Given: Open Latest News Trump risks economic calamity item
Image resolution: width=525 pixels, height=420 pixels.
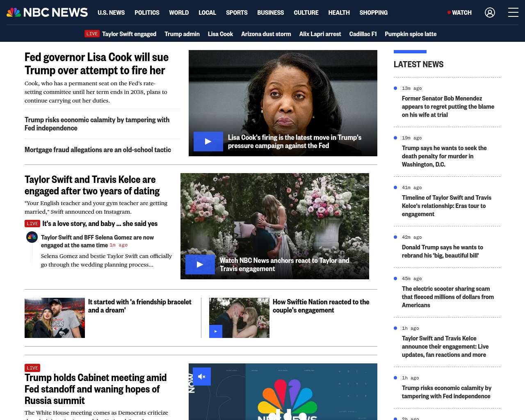Looking at the screenshot, I should (447, 392).
